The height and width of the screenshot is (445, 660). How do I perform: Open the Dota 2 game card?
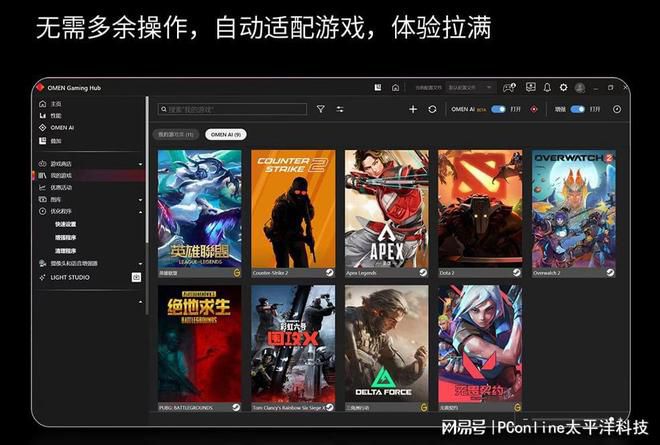point(480,213)
